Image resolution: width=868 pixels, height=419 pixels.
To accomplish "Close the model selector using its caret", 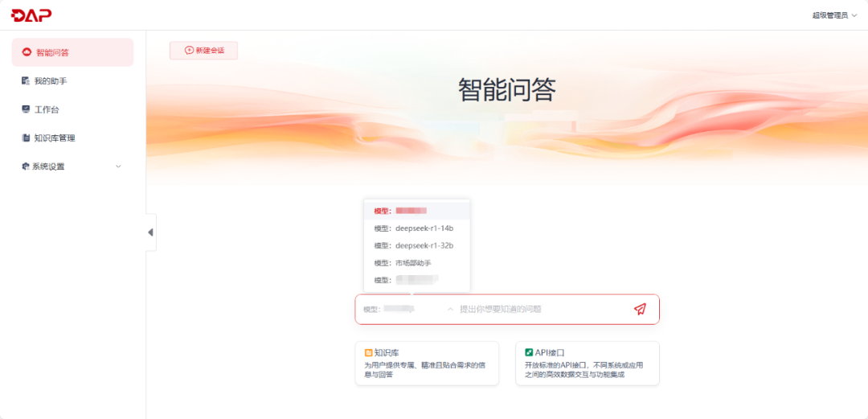I will click(450, 309).
